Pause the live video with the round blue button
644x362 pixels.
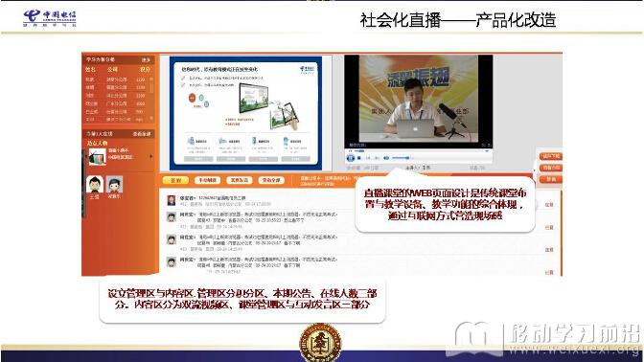tap(351, 158)
